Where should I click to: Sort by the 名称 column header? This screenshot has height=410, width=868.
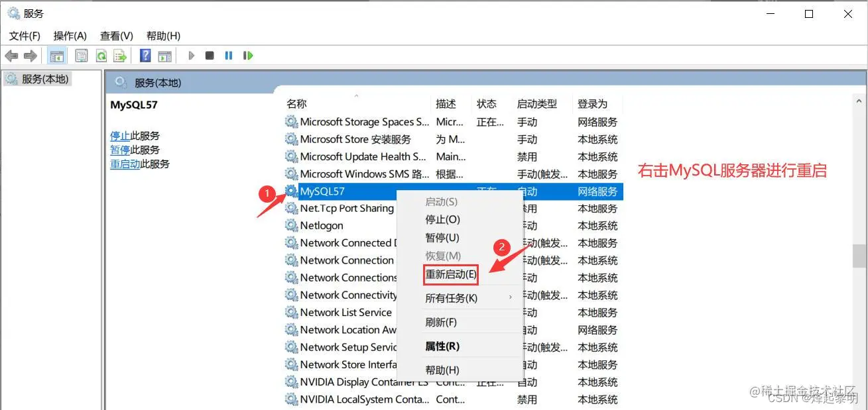(x=296, y=104)
